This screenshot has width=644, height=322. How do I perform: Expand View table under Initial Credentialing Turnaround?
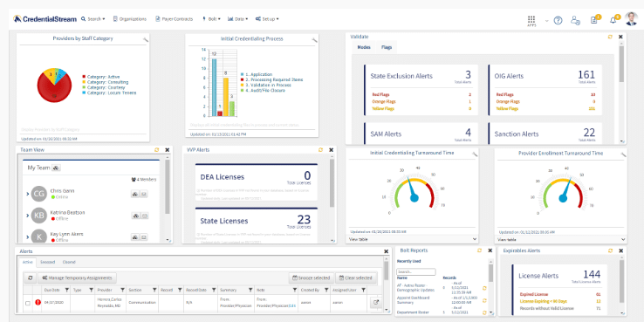click(412, 239)
